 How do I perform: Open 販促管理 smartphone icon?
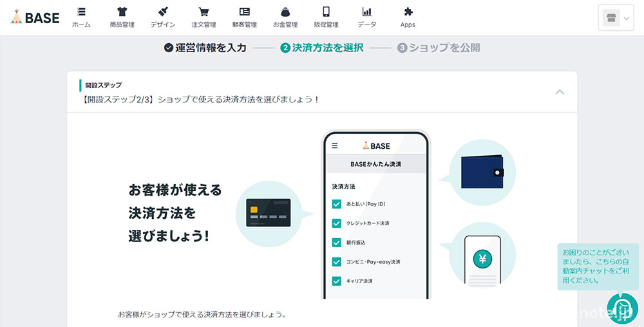pyautogui.click(x=326, y=12)
